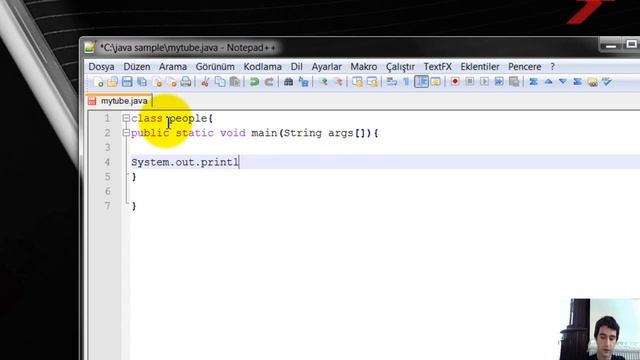Image resolution: width=640 pixels, height=360 pixels.
Task: Click the spell-check checkmark icon
Action: pyautogui.click(x=607, y=82)
